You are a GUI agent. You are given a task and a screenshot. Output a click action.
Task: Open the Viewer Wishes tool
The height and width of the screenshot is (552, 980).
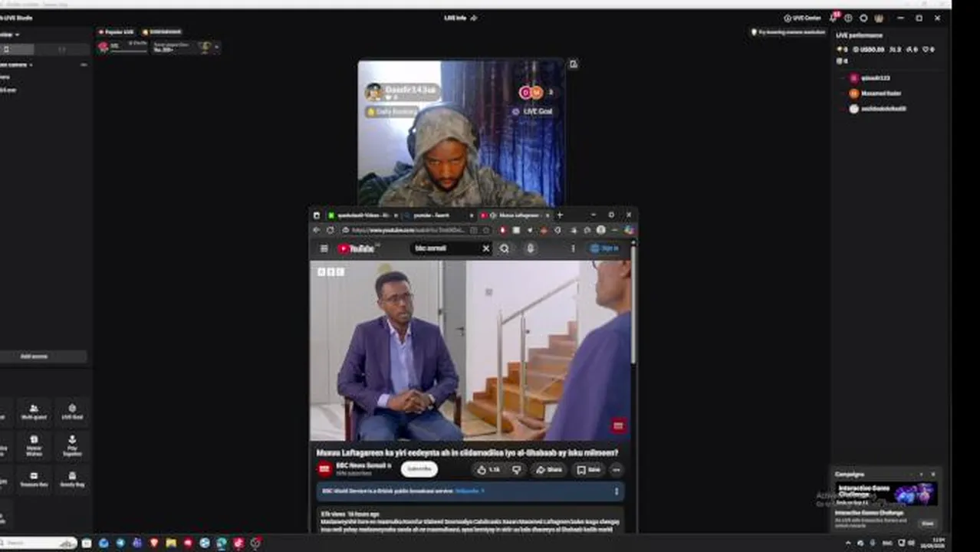coord(34,445)
